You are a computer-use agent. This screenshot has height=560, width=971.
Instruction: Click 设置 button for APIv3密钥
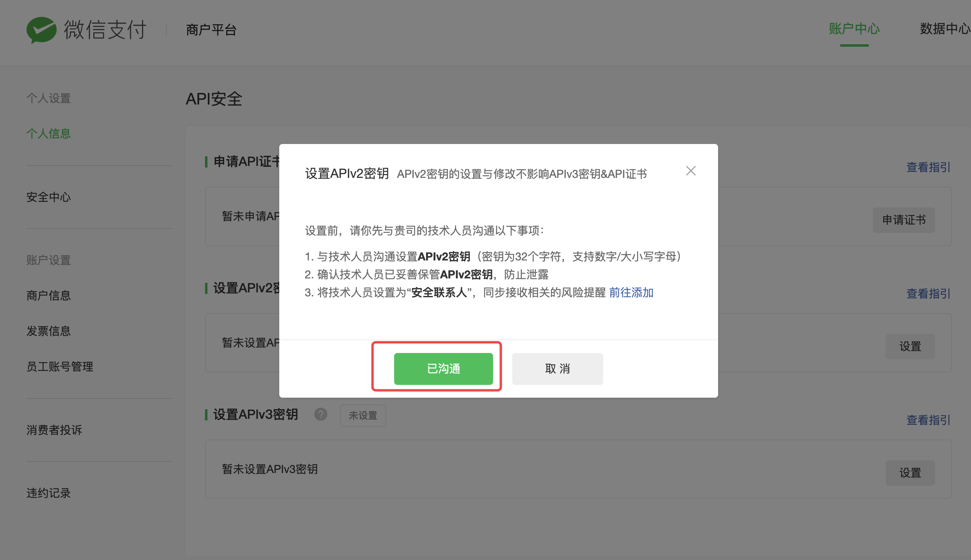coord(910,473)
